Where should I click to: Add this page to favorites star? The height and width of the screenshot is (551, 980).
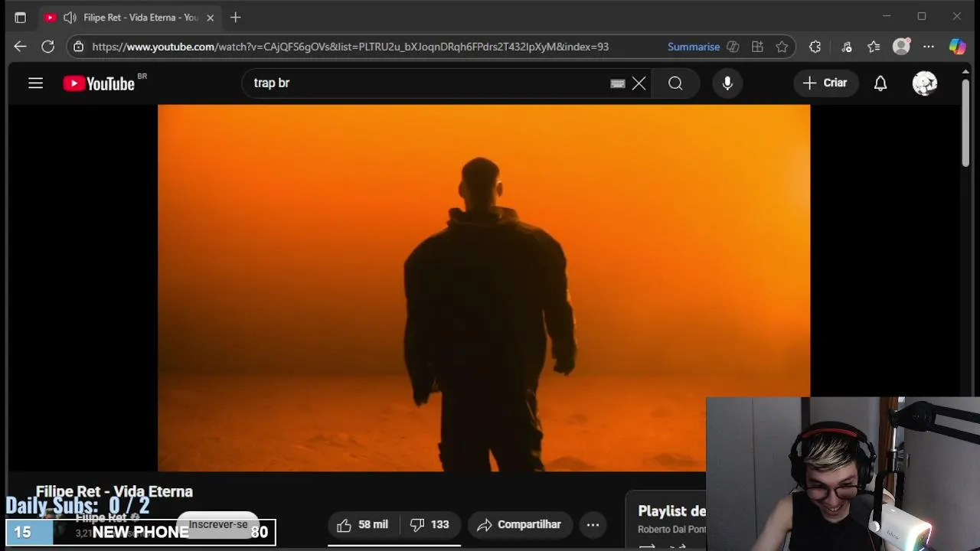pyautogui.click(x=782, y=47)
